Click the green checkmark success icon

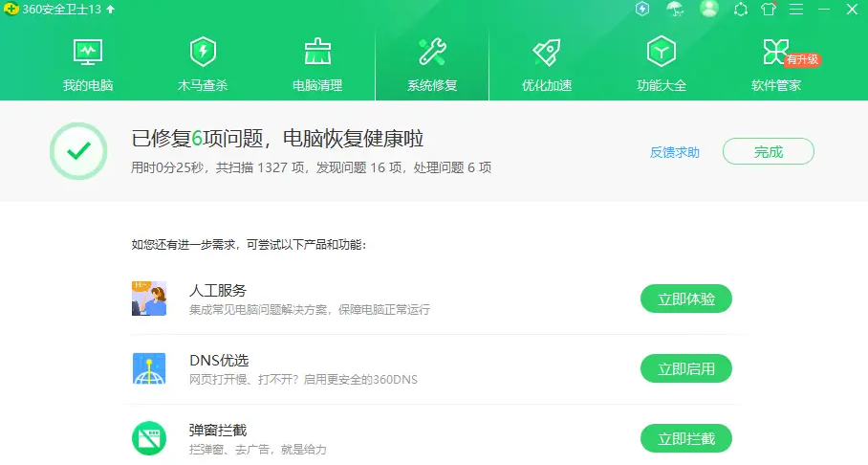coord(78,151)
